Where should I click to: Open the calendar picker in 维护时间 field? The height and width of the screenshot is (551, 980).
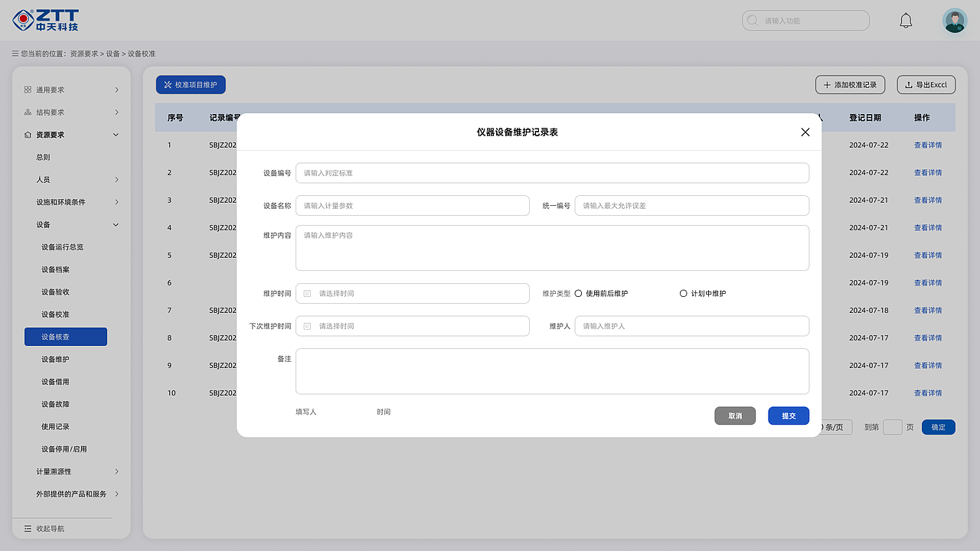(x=305, y=293)
